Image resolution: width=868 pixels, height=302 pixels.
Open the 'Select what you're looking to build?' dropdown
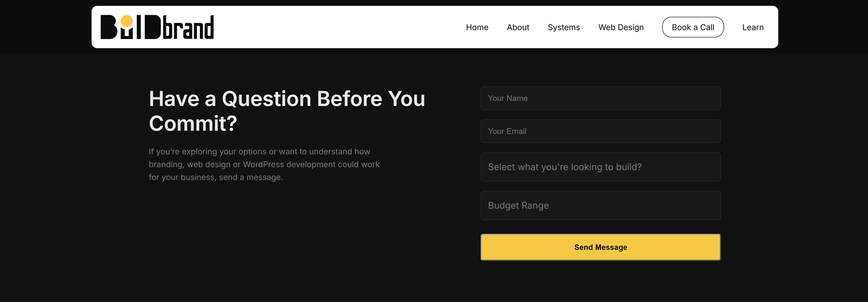click(x=601, y=167)
